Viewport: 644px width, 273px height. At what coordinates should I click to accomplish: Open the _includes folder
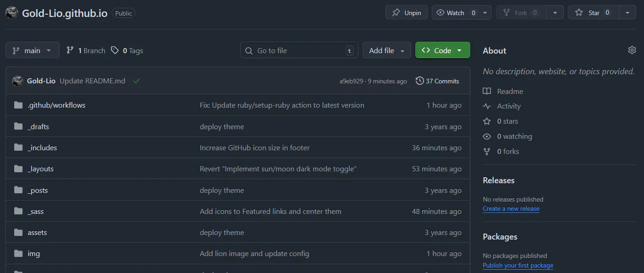[x=42, y=148]
